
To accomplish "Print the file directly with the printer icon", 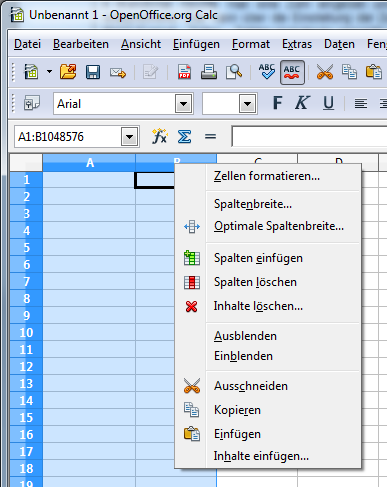I will (209, 72).
